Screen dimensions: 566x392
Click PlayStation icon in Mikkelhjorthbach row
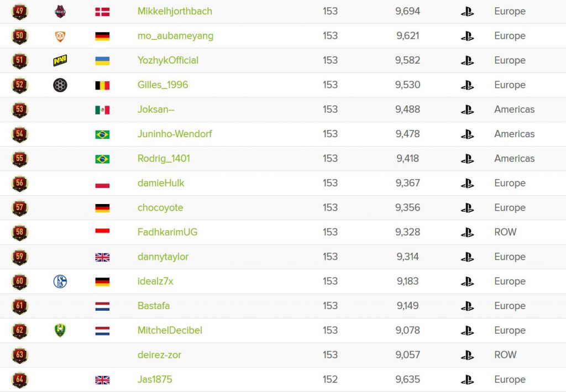coord(467,12)
